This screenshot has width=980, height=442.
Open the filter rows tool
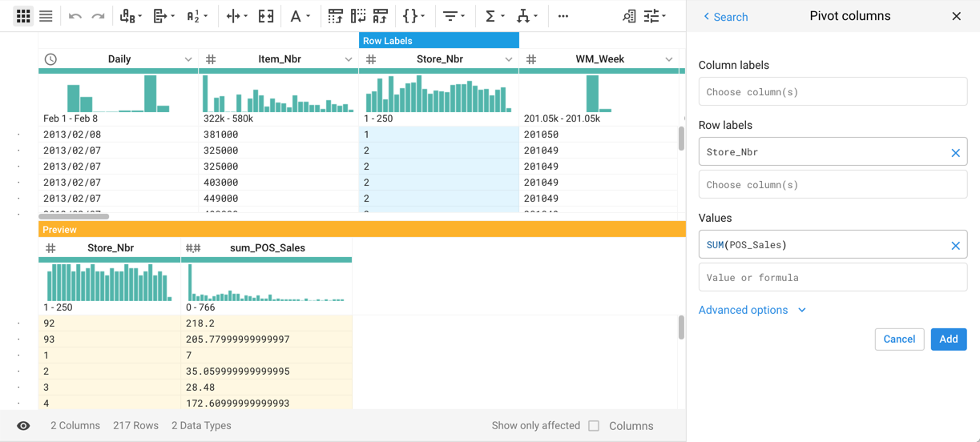[x=454, y=16]
